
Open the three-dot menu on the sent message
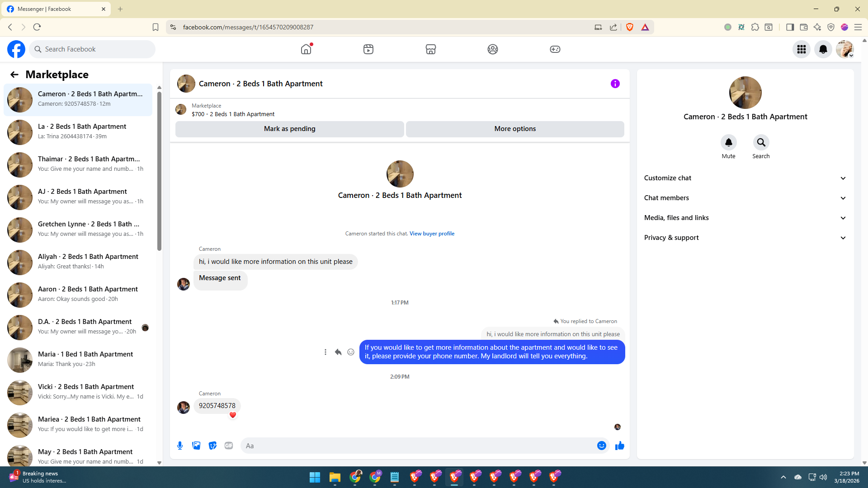tap(325, 352)
